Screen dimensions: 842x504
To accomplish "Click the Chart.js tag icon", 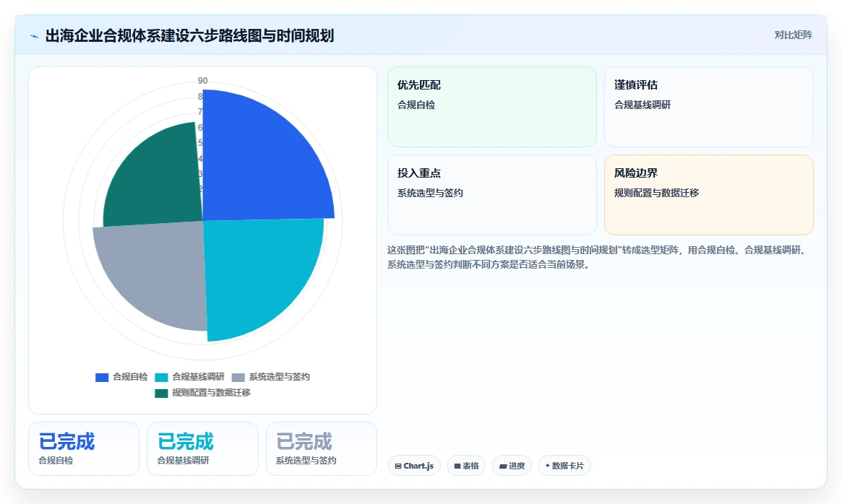I will [x=398, y=466].
